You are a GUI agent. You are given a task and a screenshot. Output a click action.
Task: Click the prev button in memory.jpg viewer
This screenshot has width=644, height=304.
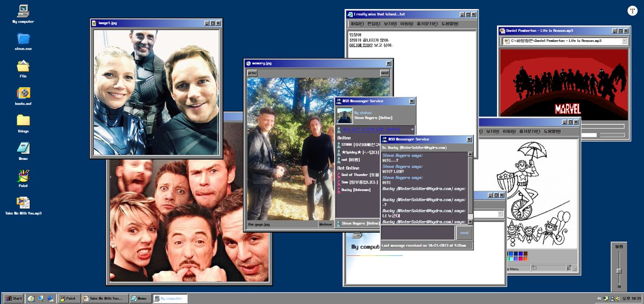point(252,73)
